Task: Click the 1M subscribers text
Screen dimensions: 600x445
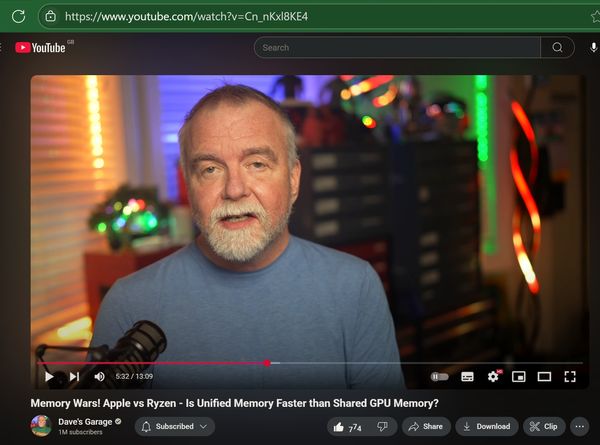Action: [x=80, y=432]
